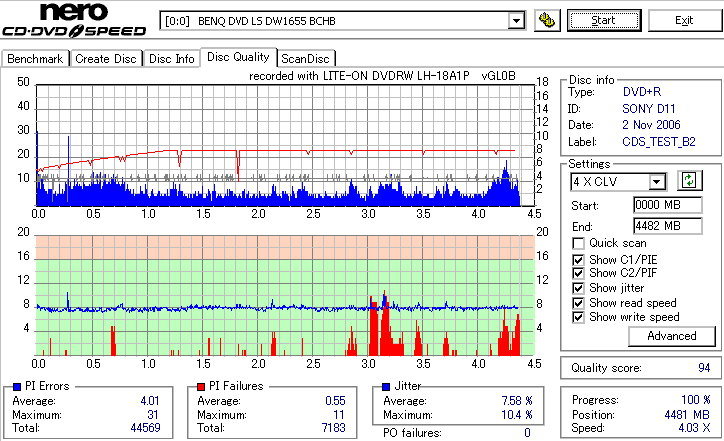Viewport: 724px width, 441px height.
Task: Click the disc type value DVD+R
Action: (642, 92)
